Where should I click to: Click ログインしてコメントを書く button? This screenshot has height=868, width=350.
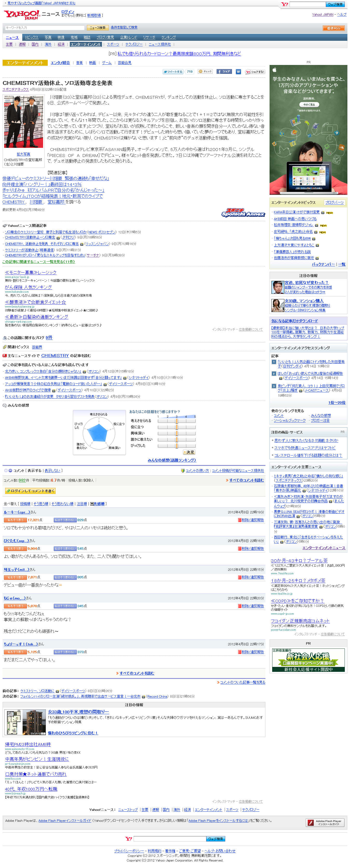coord(30,491)
